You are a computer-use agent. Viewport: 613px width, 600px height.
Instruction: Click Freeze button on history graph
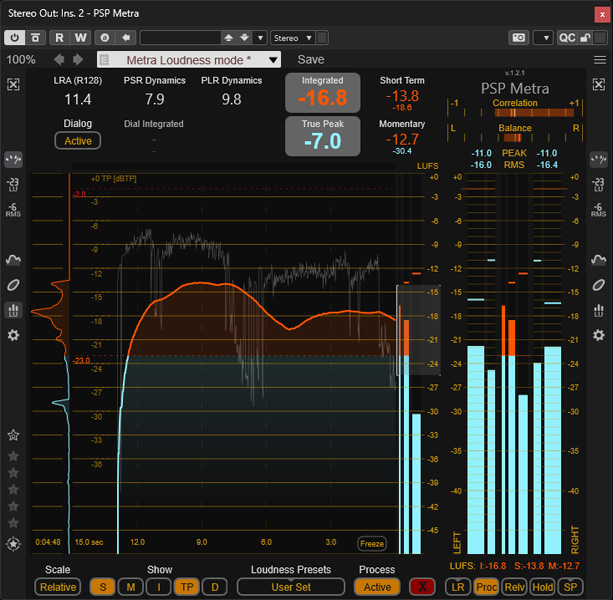click(372, 544)
